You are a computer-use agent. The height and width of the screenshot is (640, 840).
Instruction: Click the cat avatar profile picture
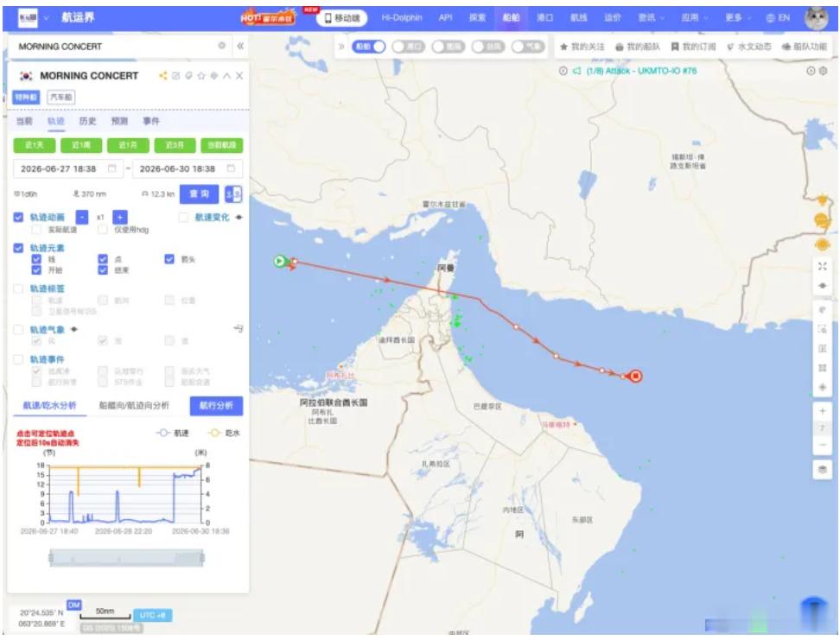tap(817, 17)
